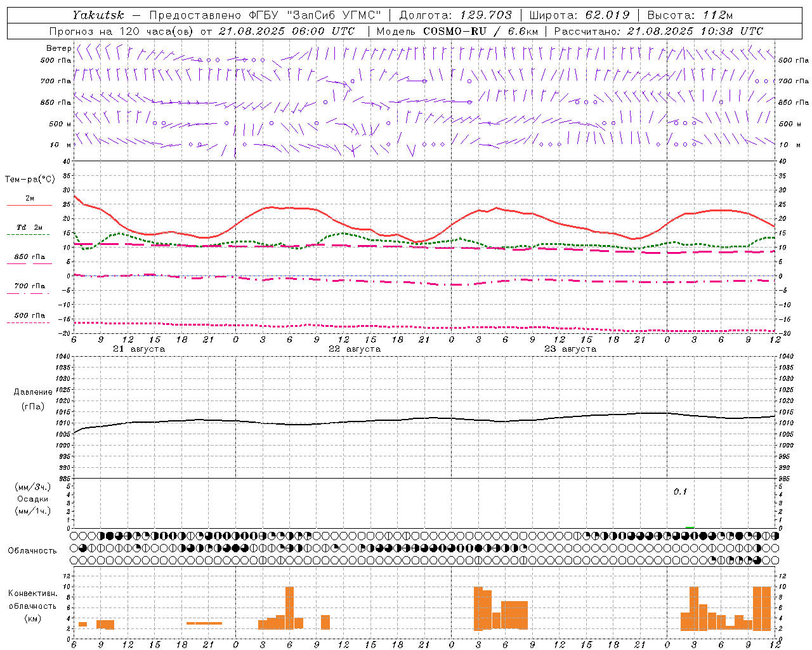Click the '2м' red line legend entry

point(30,199)
